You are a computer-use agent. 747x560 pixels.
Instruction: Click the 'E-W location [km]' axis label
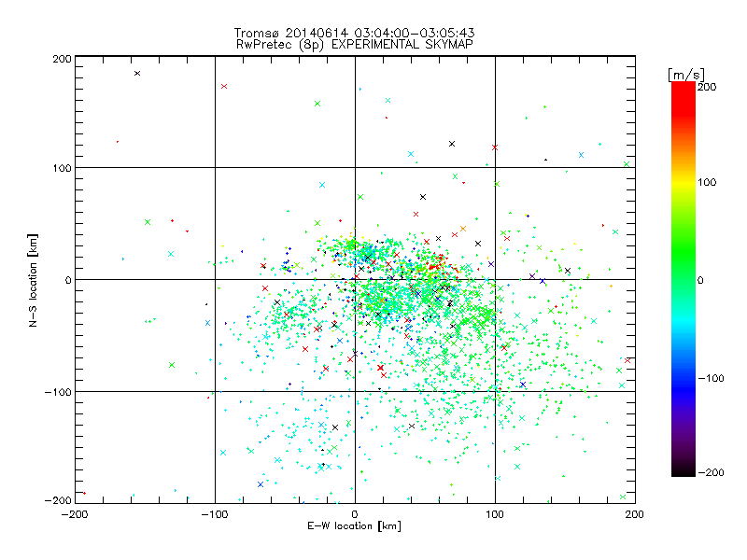click(354, 526)
